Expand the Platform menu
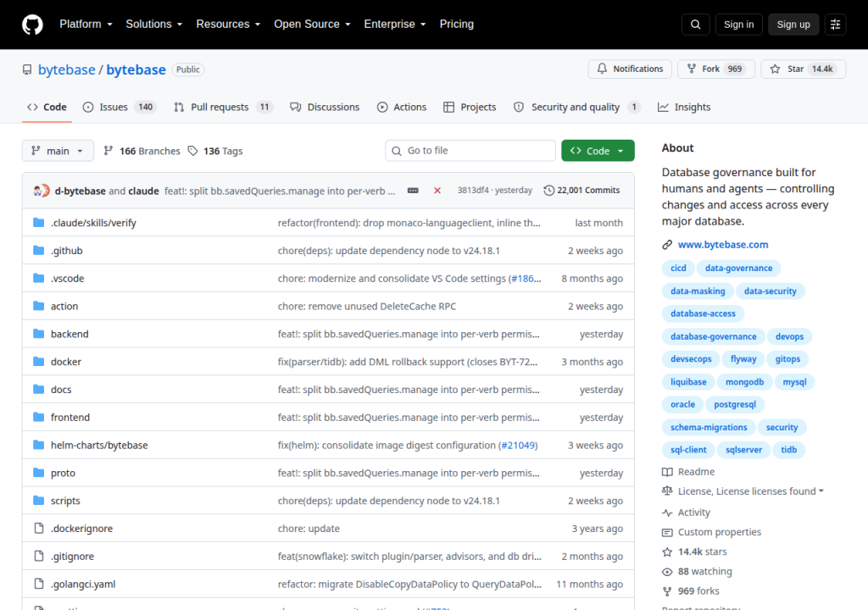868x610 pixels. coord(86,25)
